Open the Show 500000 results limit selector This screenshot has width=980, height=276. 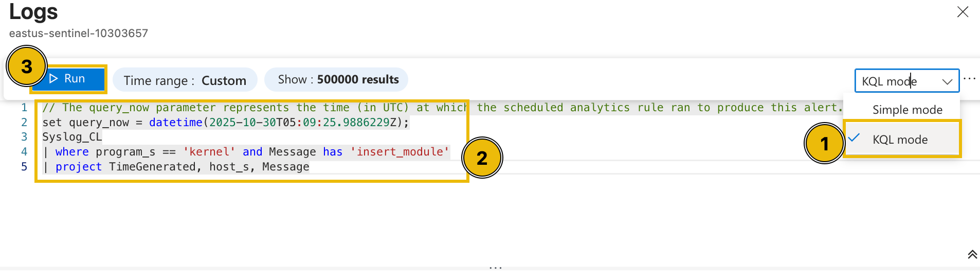pyautogui.click(x=337, y=80)
